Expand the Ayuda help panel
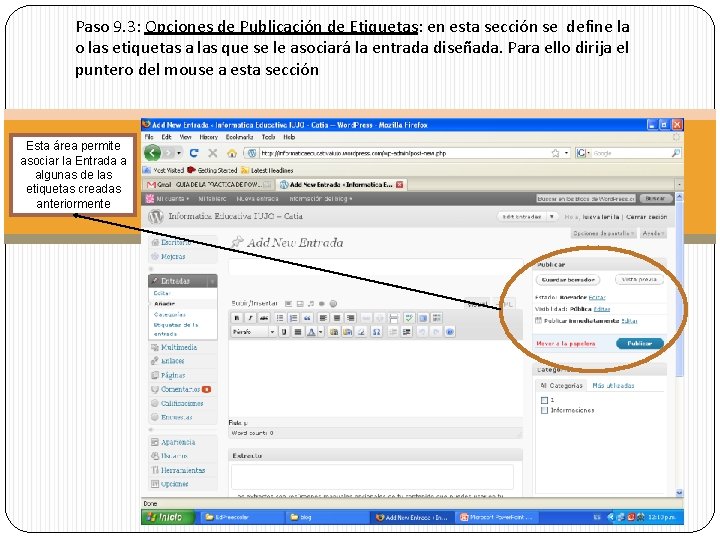720x540 pixels. click(x=653, y=233)
